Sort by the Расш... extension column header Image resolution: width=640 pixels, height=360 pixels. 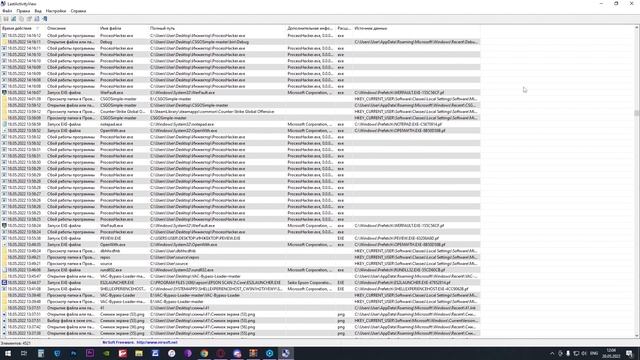point(344,29)
